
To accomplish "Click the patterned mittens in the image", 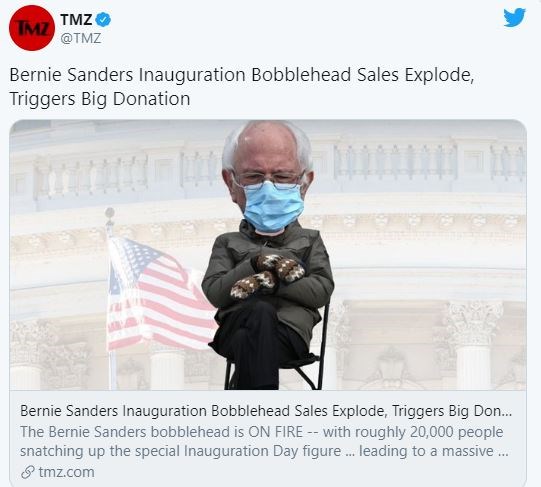I will (x=267, y=275).
